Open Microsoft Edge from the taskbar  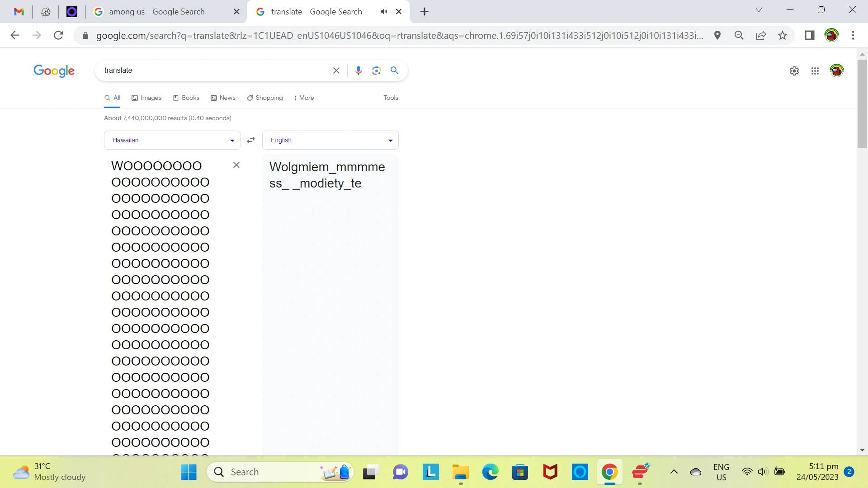click(490, 472)
